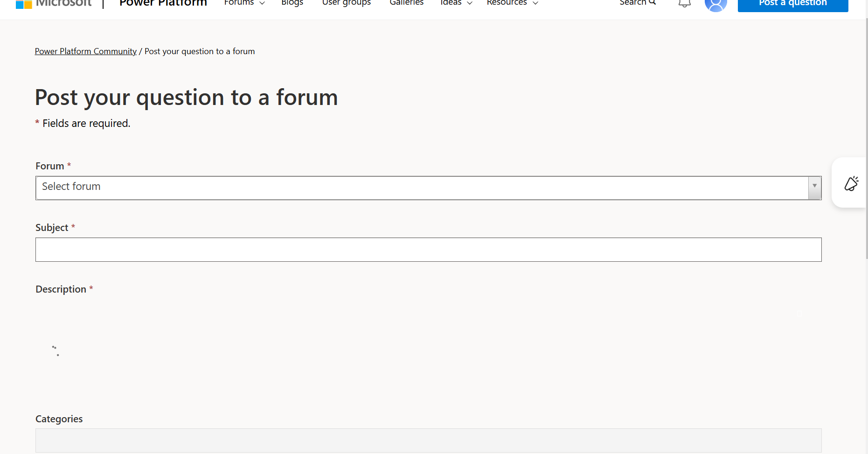The height and width of the screenshot is (454, 868).
Task: Open Galleries navigation item
Action: click(x=406, y=3)
